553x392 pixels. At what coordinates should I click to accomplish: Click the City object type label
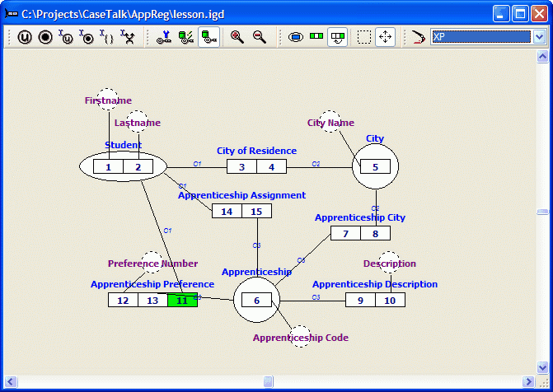point(374,138)
